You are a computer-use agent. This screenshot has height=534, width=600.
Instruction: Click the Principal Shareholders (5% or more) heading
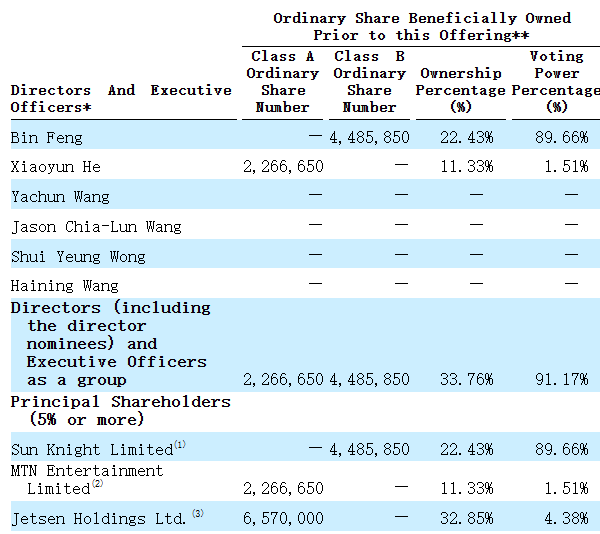(x=120, y=410)
